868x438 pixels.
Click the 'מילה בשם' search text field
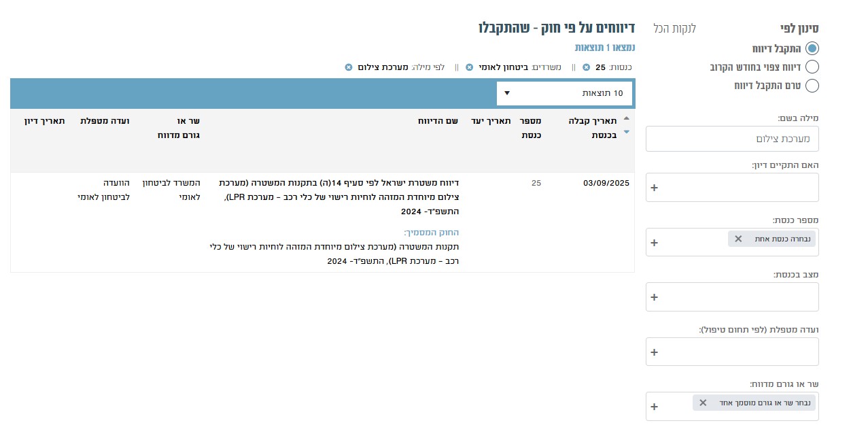click(731, 139)
